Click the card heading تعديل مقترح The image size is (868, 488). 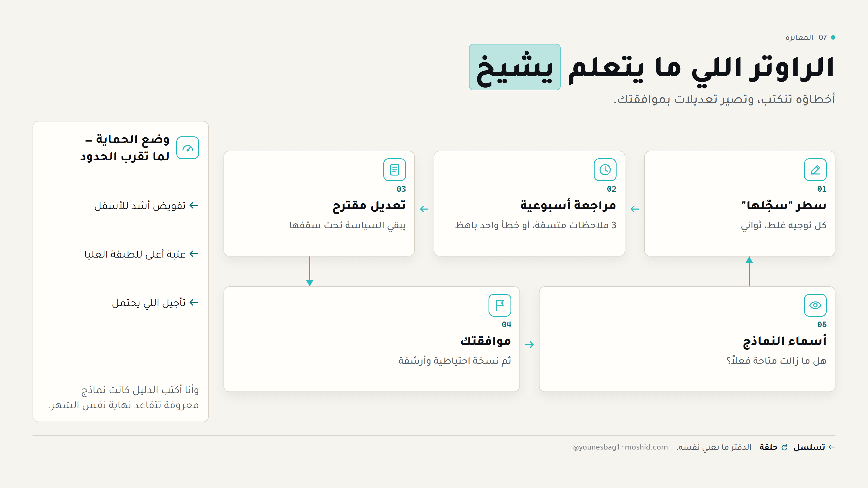coord(369,206)
